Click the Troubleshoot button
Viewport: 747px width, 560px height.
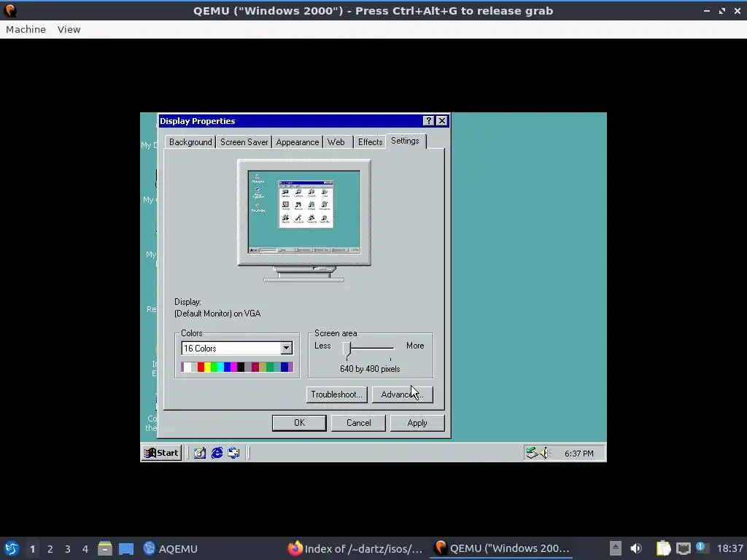click(x=336, y=394)
